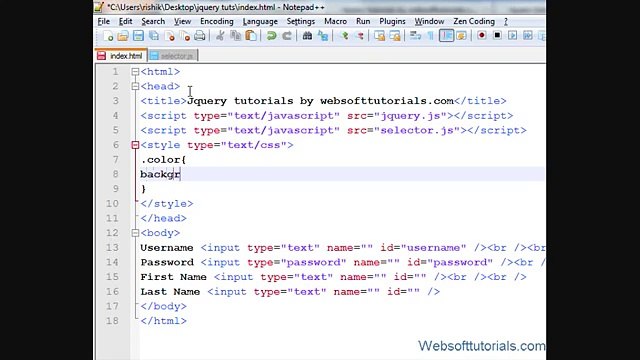Click the 'Username' label in code

point(167,248)
